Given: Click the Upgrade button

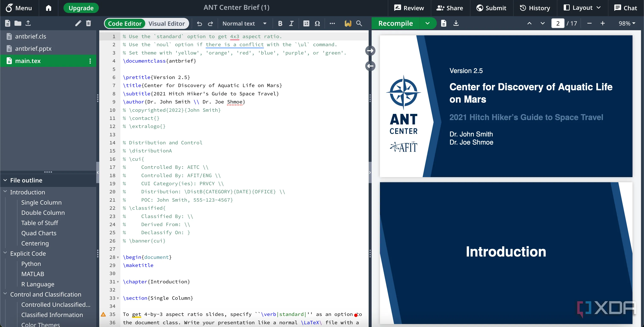Looking at the screenshot, I should pos(81,8).
